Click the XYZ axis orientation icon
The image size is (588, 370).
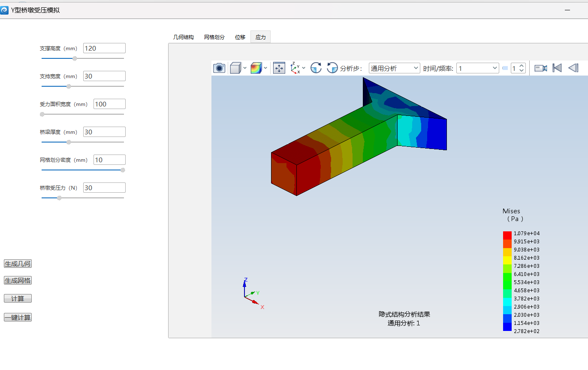(295, 68)
